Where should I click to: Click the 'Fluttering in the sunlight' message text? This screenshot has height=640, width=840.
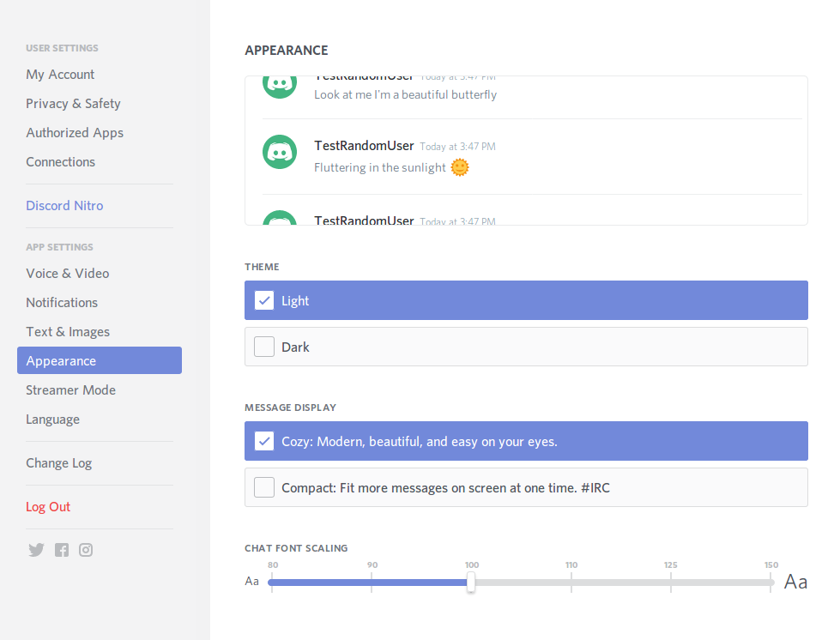click(x=380, y=167)
